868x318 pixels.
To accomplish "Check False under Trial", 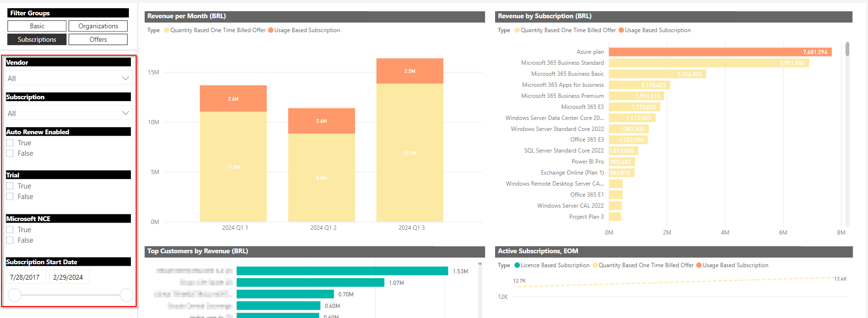I will pyautogui.click(x=10, y=197).
